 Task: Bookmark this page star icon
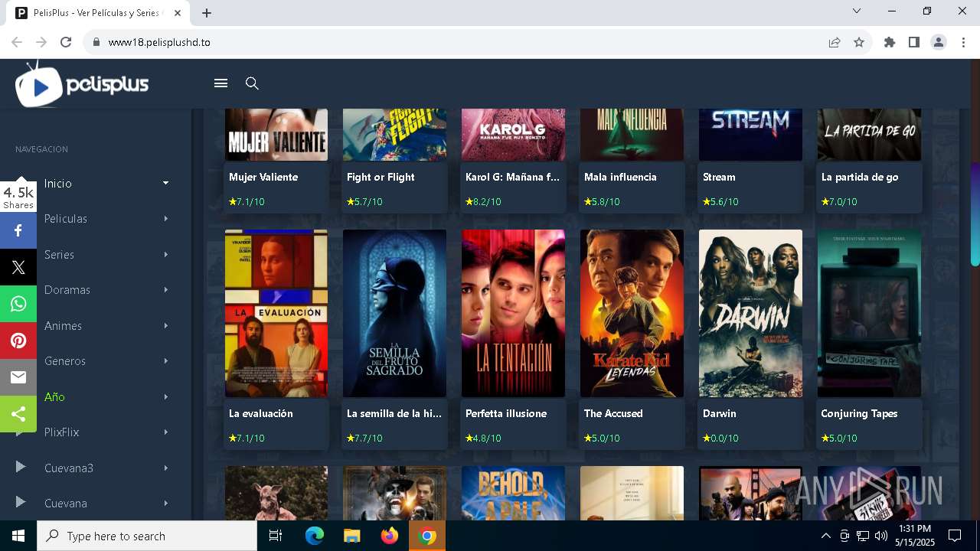[x=859, y=42]
